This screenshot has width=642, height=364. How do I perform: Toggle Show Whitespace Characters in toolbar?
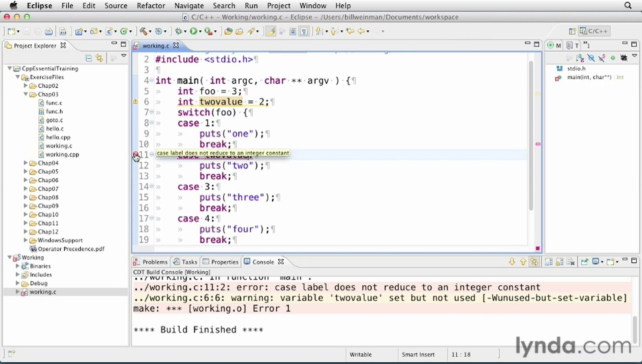[304, 31]
